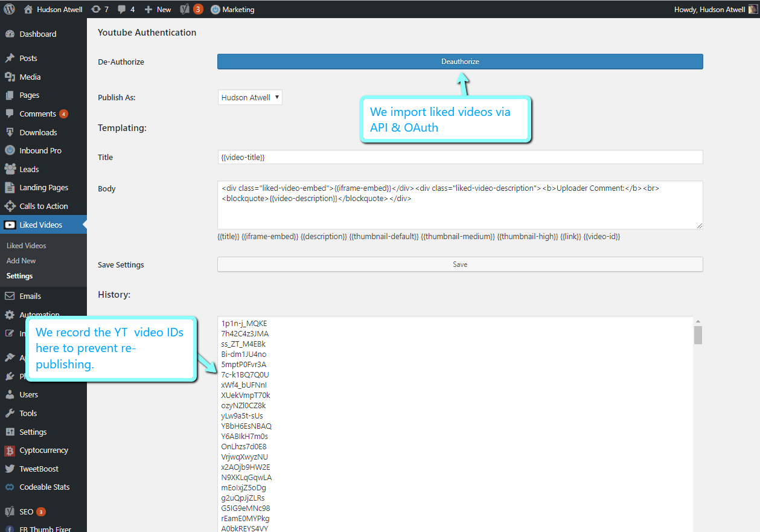
Task: Click the Cyptocurrency bitcoin icon
Action: [x=10, y=450]
